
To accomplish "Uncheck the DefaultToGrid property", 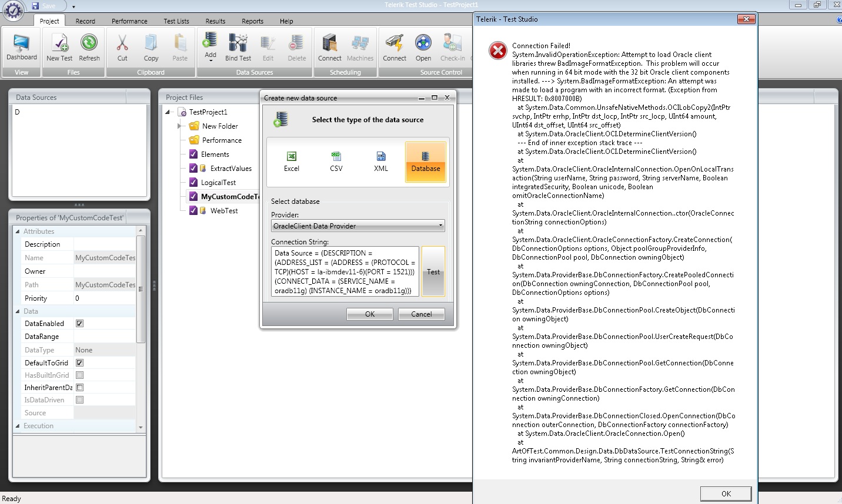I will point(79,362).
